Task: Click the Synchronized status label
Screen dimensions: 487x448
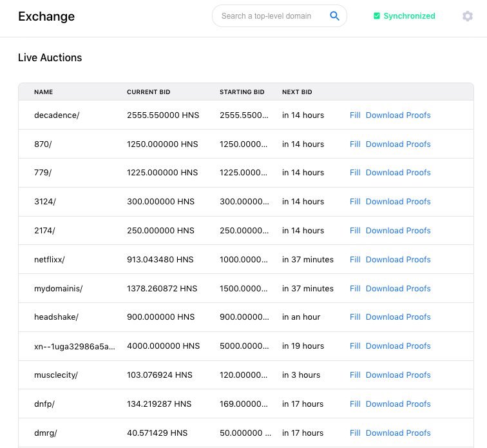Action: click(x=409, y=16)
